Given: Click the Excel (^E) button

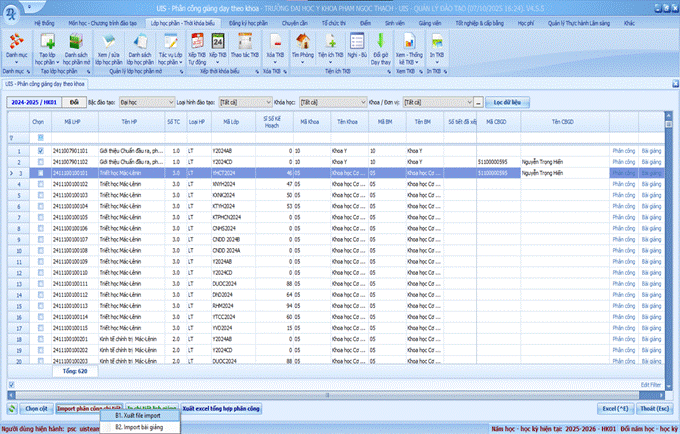Looking at the screenshot, I should coord(615,409).
